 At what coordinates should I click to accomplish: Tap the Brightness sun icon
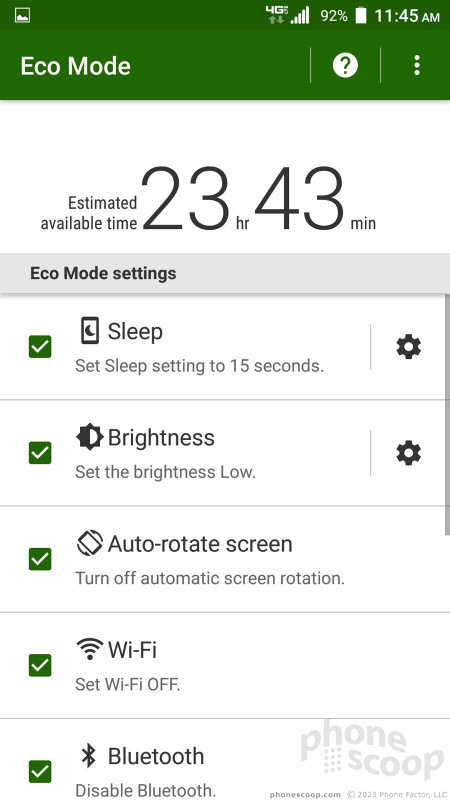[x=89, y=437]
